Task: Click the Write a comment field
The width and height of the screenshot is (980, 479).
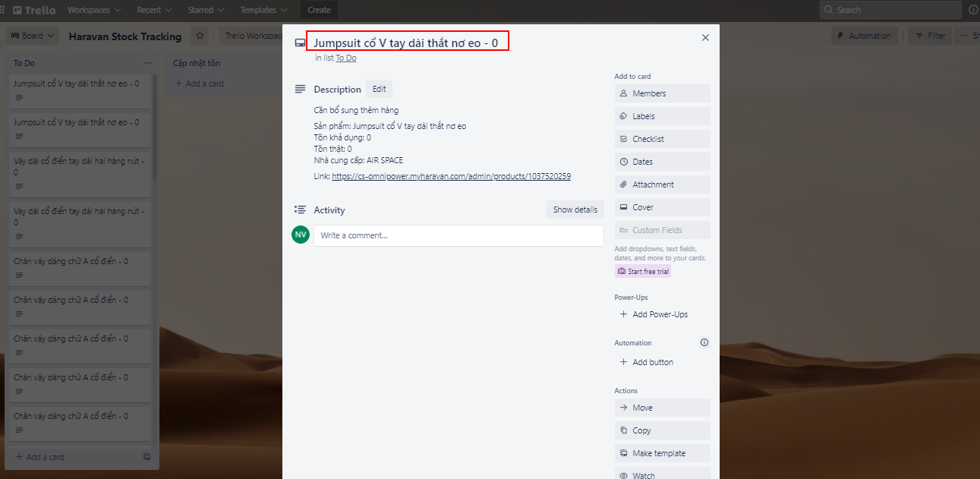Action: tap(458, 235)
